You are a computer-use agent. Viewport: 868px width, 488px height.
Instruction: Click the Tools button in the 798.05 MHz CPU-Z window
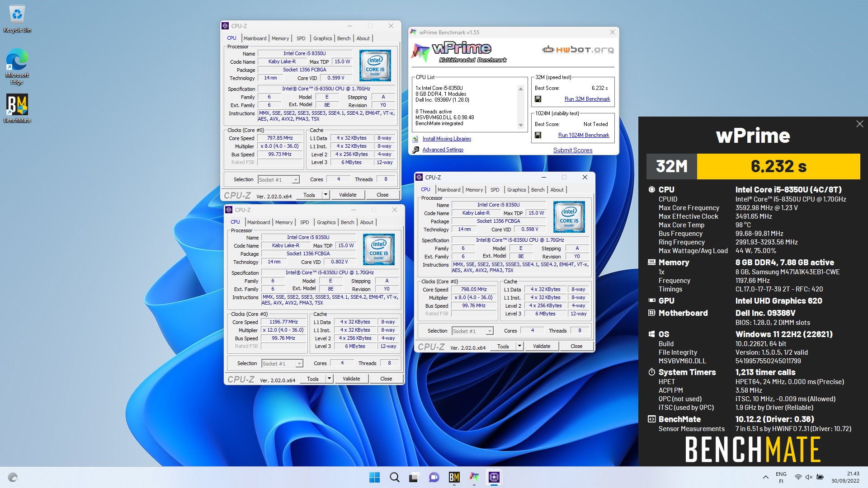pyautogui.click(x=503, y=346)
